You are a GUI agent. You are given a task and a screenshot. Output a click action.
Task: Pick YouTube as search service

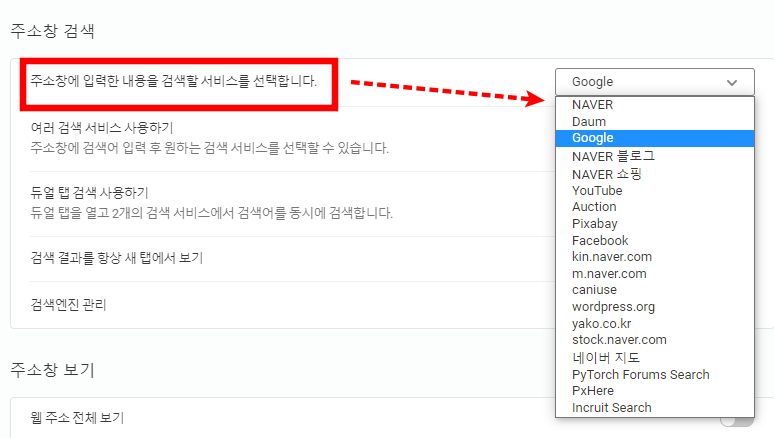[x=655, y=191]
